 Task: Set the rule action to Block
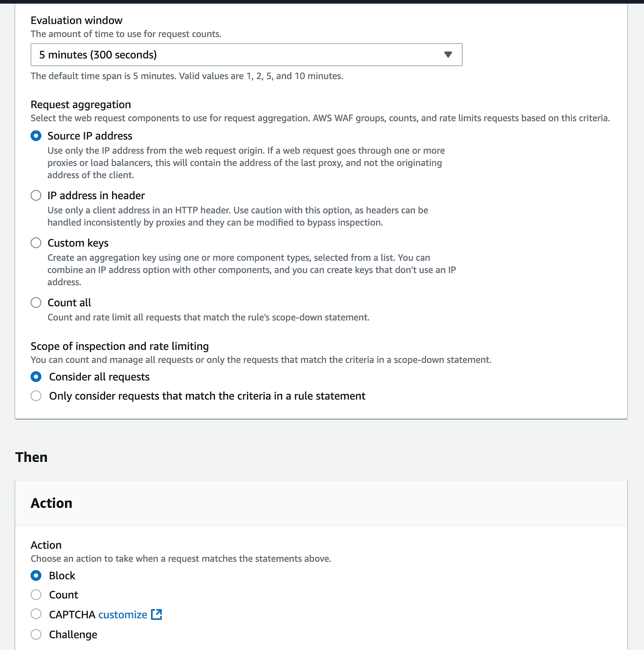(36, 575)
